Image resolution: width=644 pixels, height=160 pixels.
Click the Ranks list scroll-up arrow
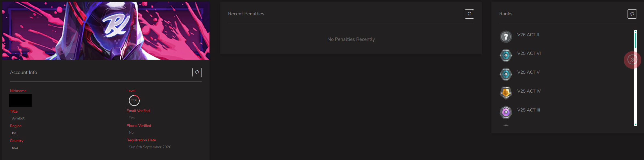[x=635, y=31]
